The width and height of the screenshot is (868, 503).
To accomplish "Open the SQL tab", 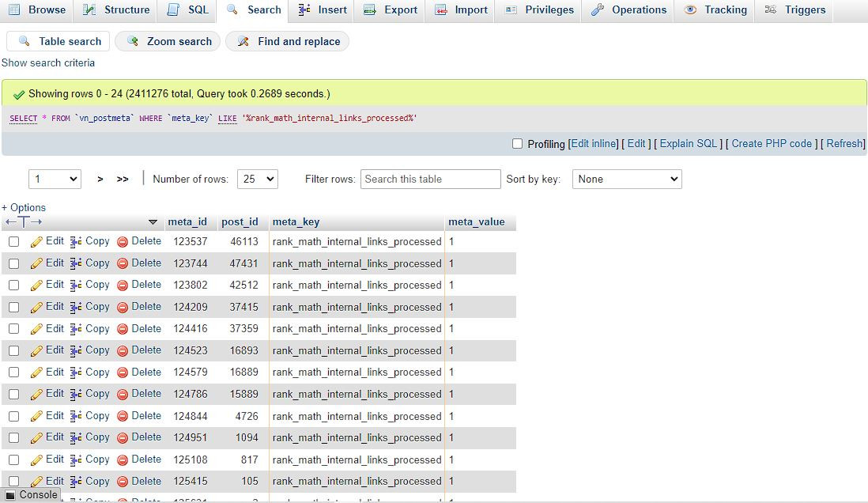I will (187, 10).
